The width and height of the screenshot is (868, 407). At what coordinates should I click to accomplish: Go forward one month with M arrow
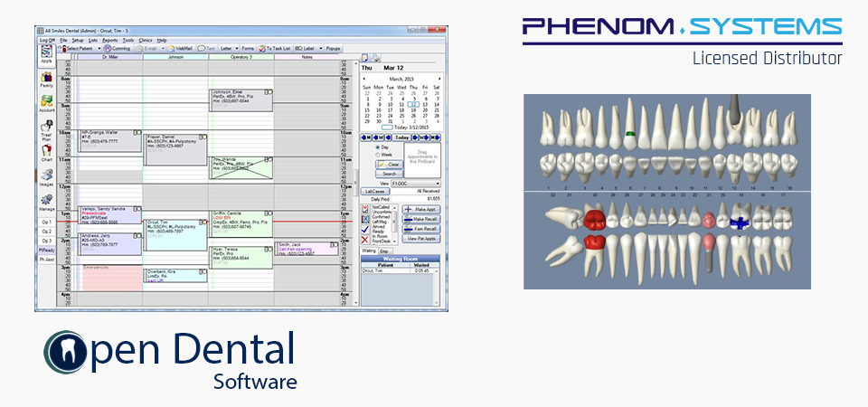click(436, 137)
